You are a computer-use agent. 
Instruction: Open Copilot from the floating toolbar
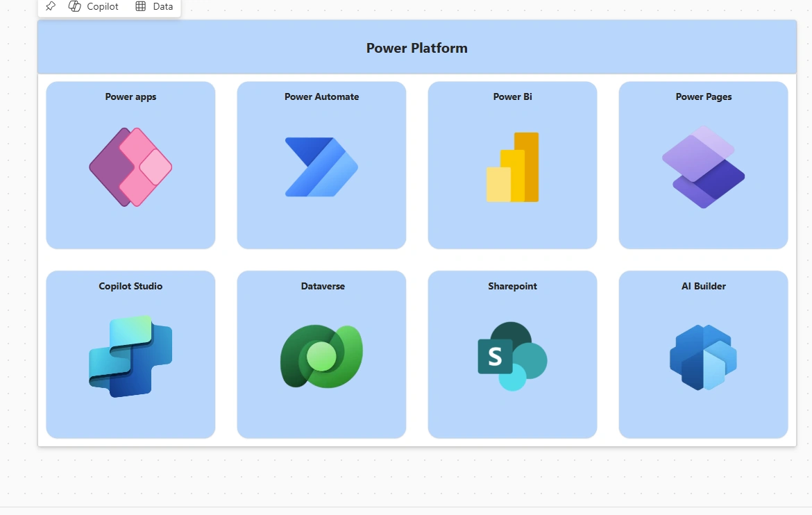[93, 6]
